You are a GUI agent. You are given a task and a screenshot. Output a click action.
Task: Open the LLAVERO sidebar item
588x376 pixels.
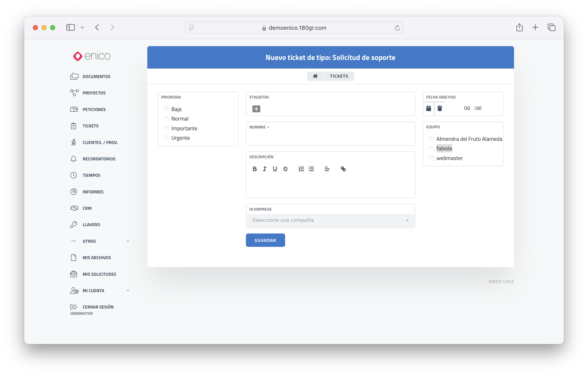click(x=91, y=225)
